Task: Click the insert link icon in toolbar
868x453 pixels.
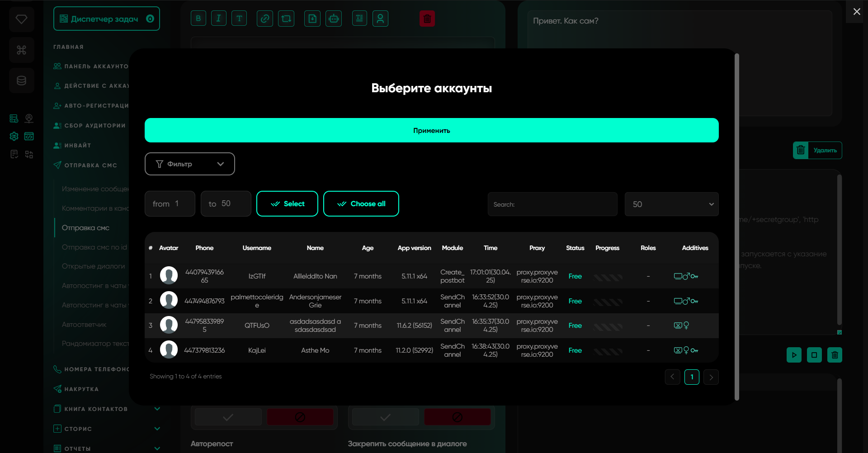Action: tap(265, 19)
